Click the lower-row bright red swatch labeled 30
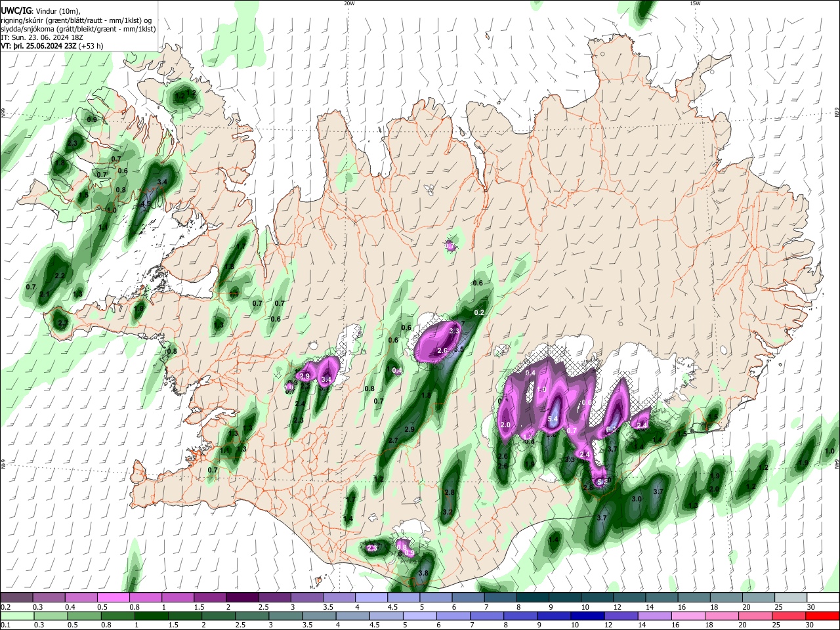The height and width of the screenshot is (630, 840). (824, 616)
